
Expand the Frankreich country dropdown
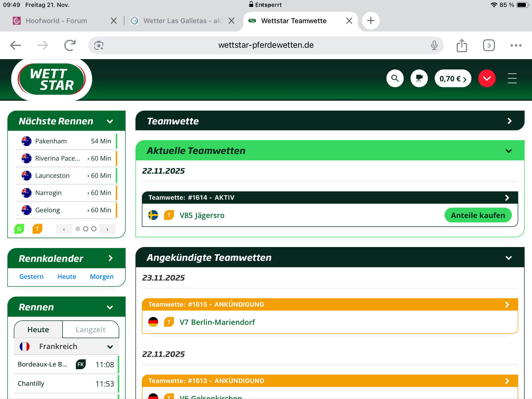110,347
